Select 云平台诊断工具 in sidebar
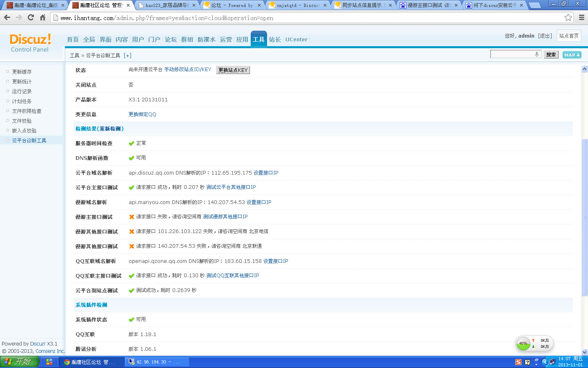The width and height of the screenshot is (588, 368). (x=29, y=140)
